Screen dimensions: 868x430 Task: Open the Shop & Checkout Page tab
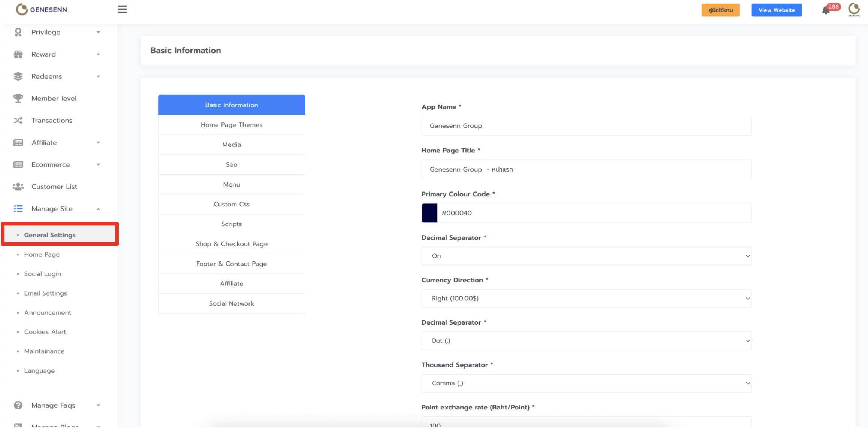pos(231,244)
